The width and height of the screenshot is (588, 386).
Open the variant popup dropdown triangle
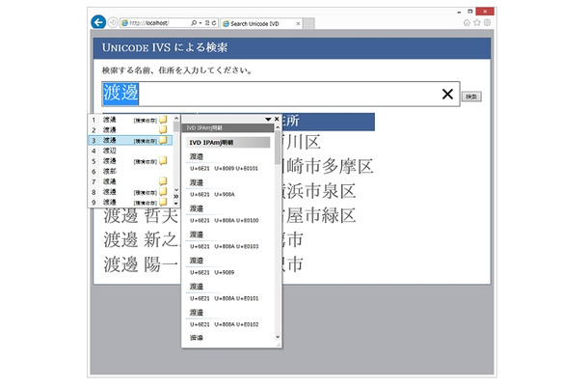pyautogui.click(x=268, y=120)
